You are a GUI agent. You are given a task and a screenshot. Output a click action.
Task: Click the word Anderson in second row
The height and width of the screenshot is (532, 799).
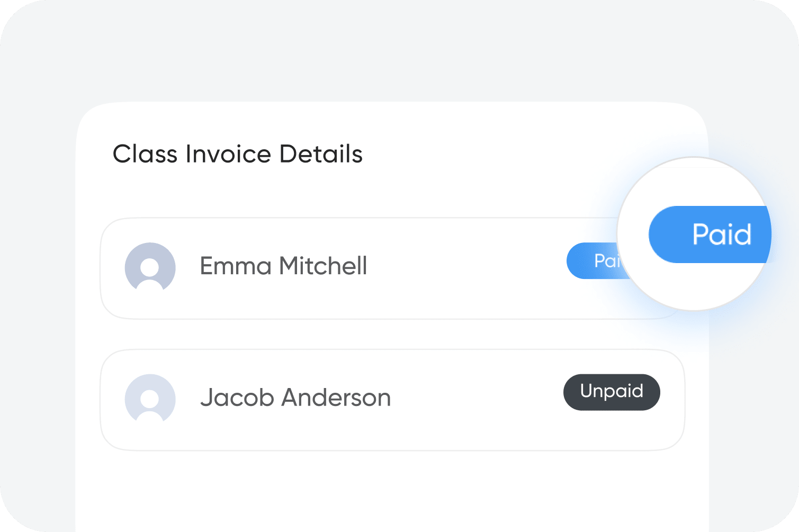[x=336, y=398]
